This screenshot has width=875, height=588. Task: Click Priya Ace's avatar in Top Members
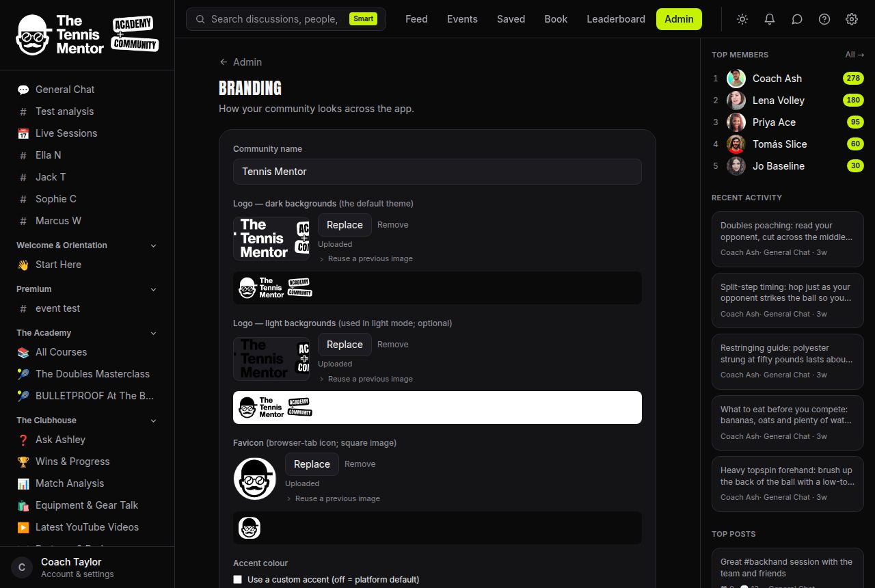736,122
